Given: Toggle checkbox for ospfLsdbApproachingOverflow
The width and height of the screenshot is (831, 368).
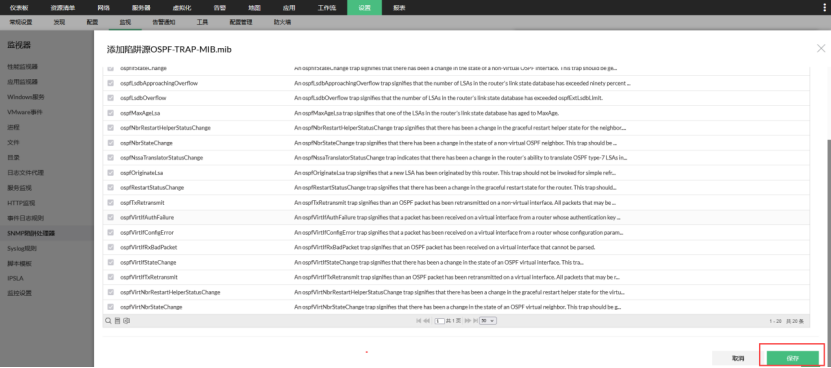Looking at the screenshot, I should click(x=111, y=83).
